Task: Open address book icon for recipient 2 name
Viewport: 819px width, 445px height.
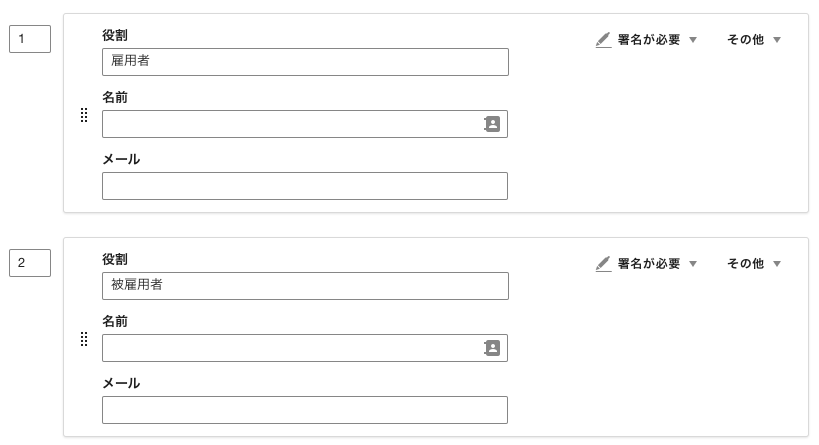Action: coord(492,348)
